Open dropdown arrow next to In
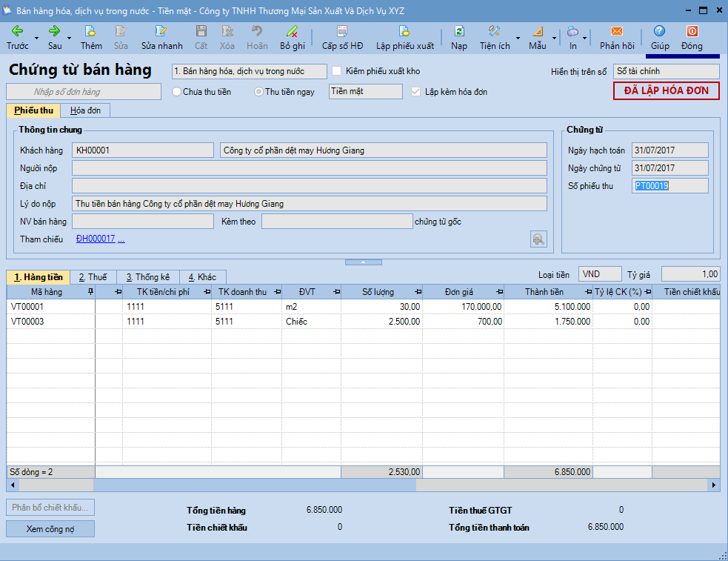The image size is (728, 561). pyautogui.click(x=585, y=38)
